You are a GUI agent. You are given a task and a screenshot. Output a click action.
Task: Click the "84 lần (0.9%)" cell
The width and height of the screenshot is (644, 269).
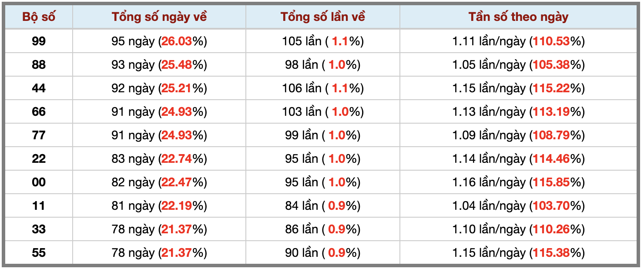tap(322, 206)
